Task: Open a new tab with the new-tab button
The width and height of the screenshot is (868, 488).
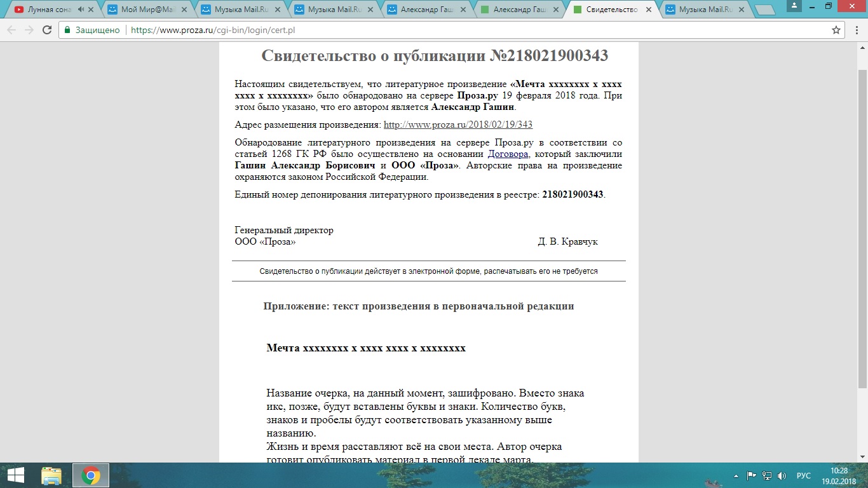Action: tap(764, 10)
